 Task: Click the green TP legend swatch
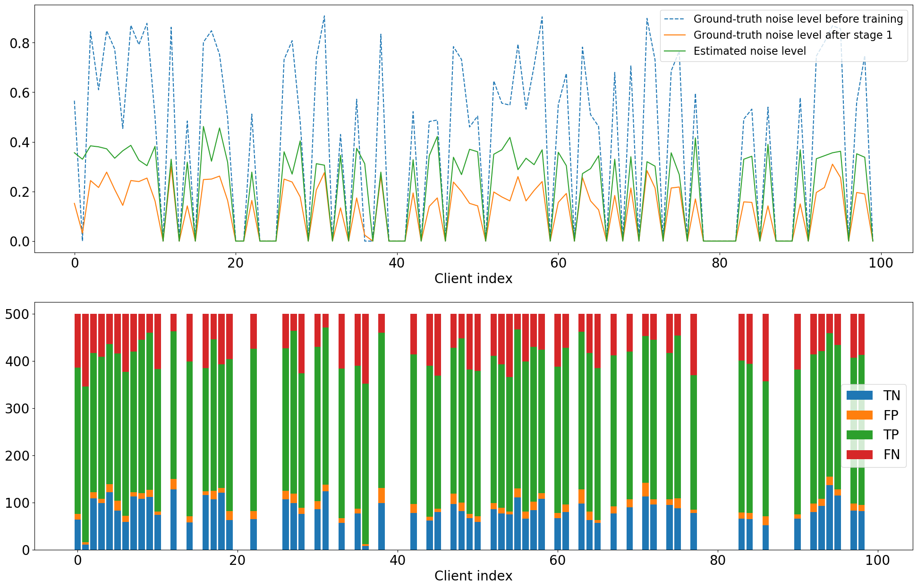(x=859, y=435)
